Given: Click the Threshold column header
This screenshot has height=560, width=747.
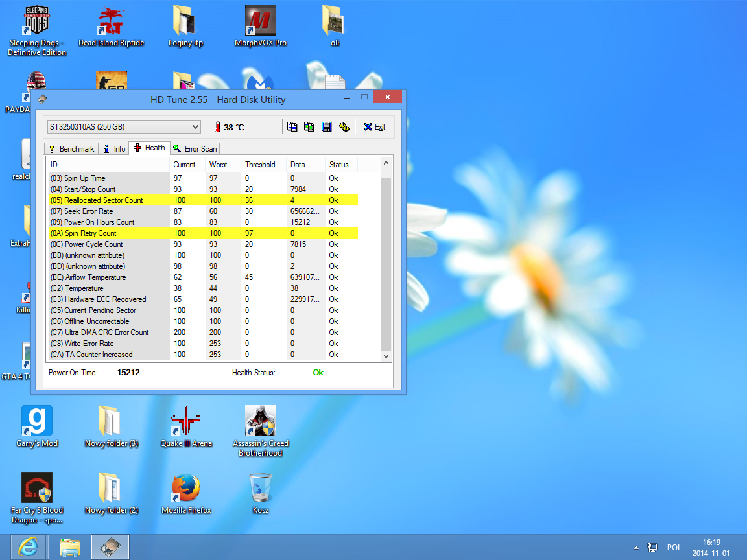Looking at the screenshot, I should tap(263, 164).
